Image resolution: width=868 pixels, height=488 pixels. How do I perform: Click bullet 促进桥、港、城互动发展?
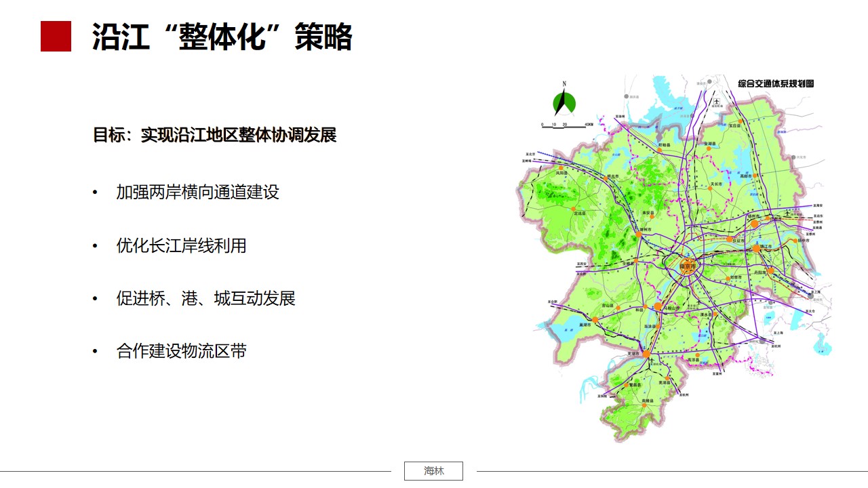click(x=205, y=298)
